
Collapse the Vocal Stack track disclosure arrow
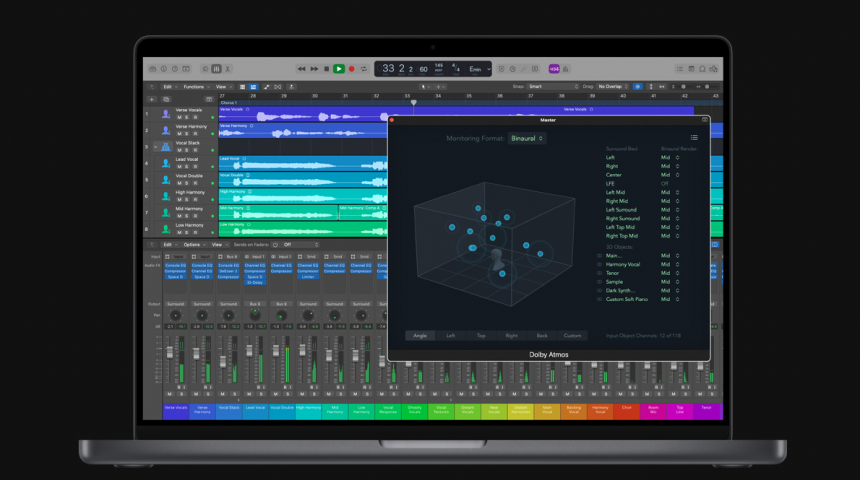(156, 146)
